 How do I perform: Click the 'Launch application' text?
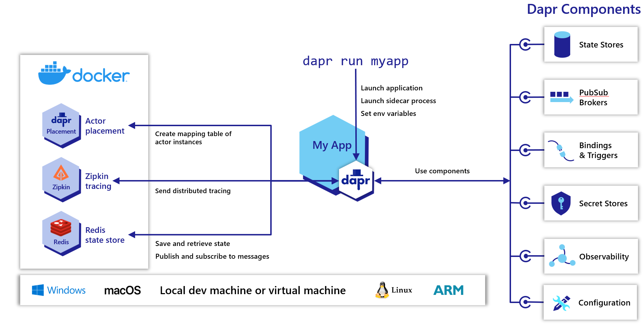tap(392, 88)
